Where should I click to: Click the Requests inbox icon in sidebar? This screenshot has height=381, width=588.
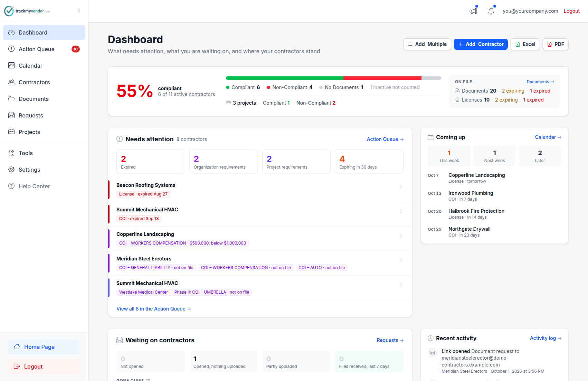pyautogui.click(x=11, y=115)
